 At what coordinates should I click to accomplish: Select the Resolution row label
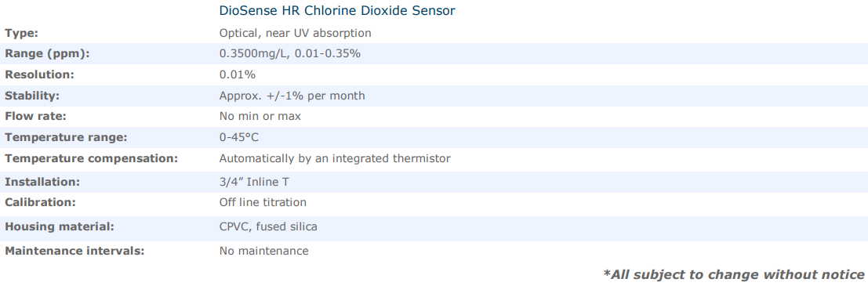[39, 74]
